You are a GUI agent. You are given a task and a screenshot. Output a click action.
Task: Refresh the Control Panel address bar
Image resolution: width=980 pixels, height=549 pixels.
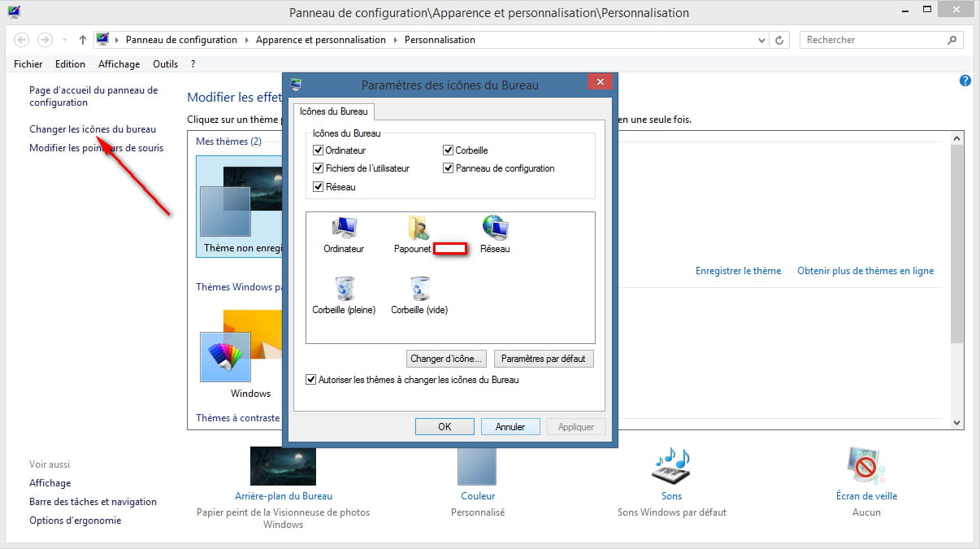[x=780, y=40]
